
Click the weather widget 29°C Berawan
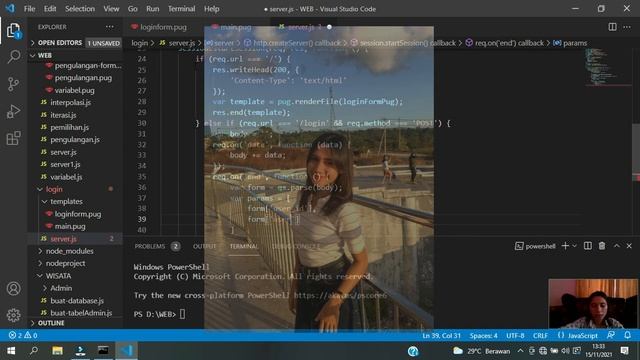[x=482, y=351]
